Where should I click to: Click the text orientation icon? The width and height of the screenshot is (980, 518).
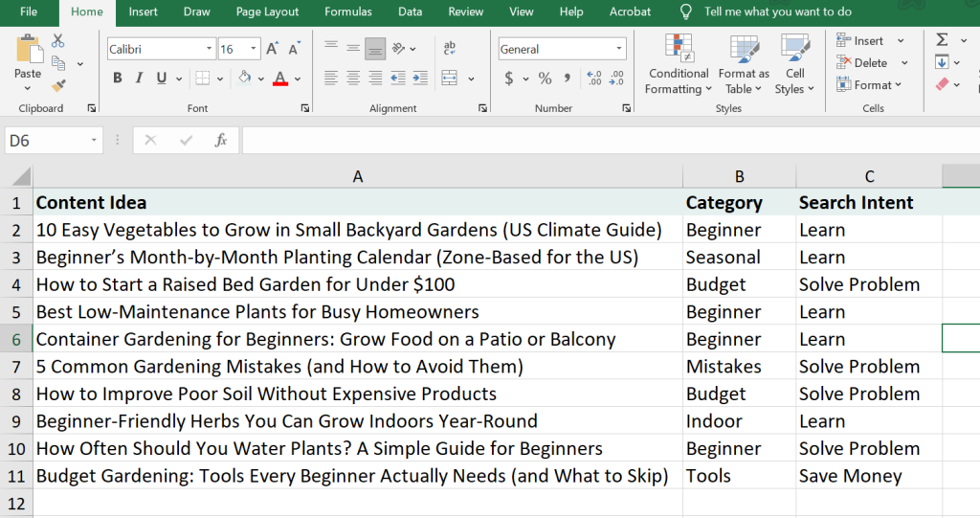click(x=399, y=48)
